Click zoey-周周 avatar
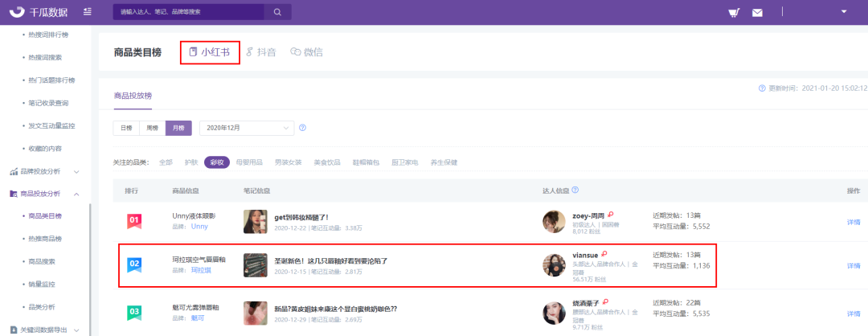The height and width of the screenshot is (336, 868). coord(554,221)
